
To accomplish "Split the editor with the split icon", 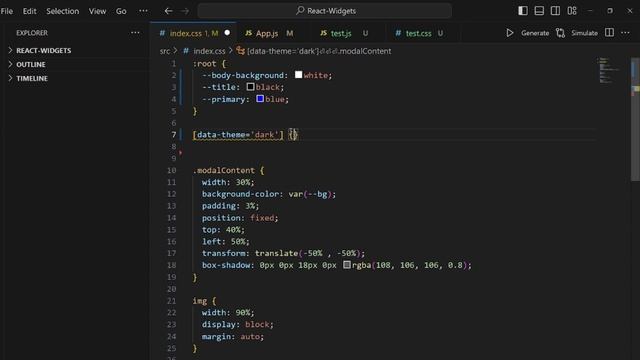I will coord(609,32).
